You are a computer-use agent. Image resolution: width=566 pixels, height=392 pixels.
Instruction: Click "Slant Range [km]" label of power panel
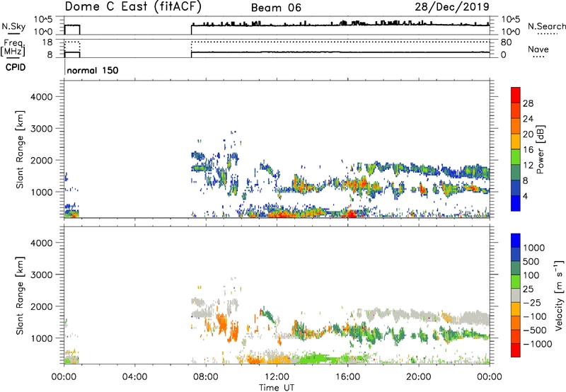[20, 149]
